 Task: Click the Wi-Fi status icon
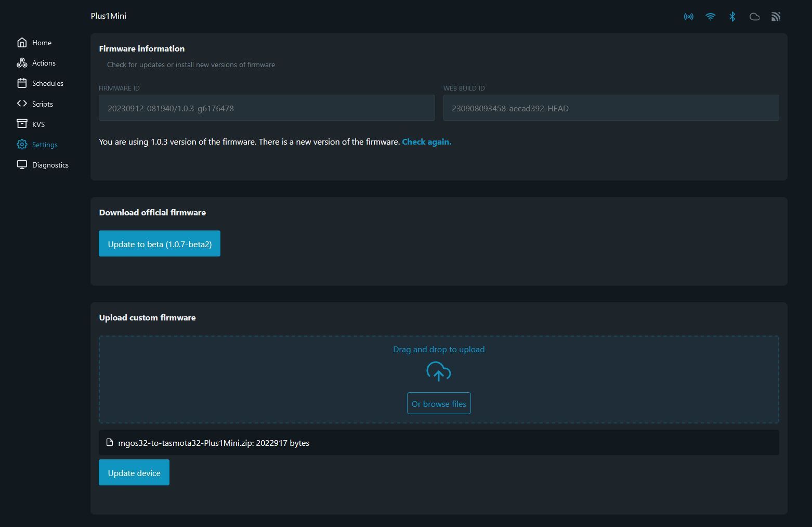pos(710,17)
